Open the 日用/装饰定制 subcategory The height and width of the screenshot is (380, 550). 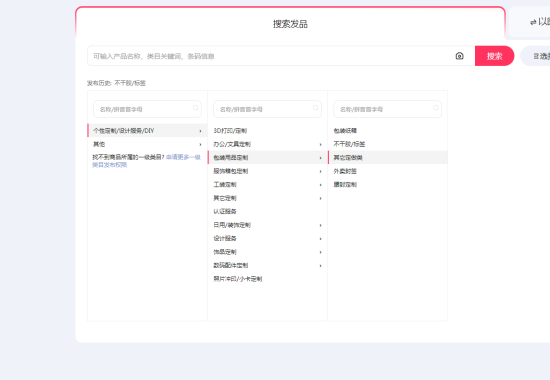point(267,225)
